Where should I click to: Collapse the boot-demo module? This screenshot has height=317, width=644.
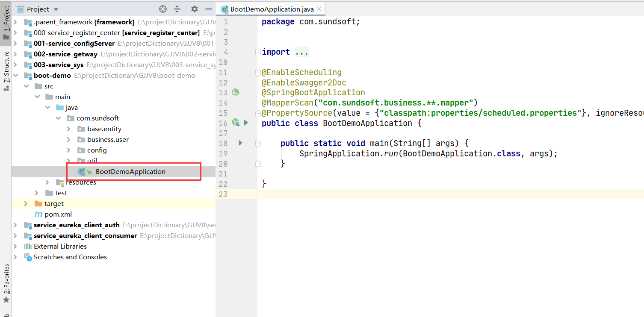coord(15,75)
